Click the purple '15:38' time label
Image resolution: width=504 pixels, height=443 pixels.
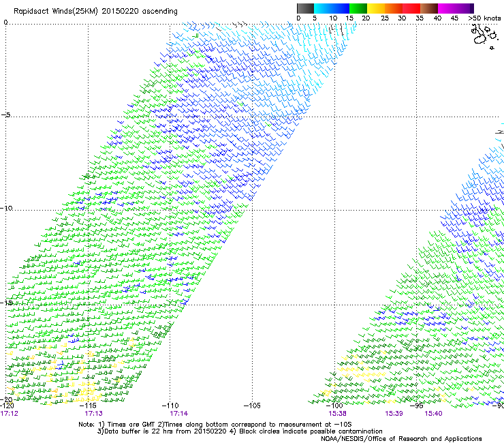[x=337, y=414]
